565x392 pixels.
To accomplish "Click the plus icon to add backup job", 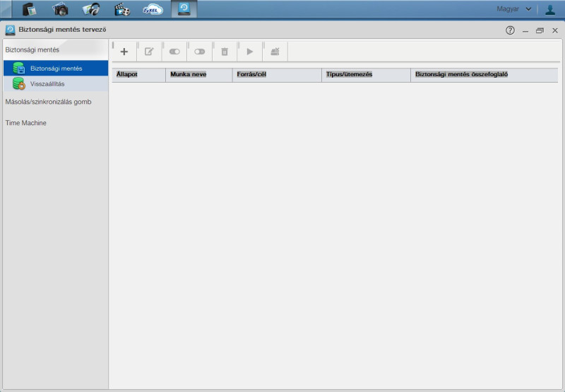I will (x=124, y=52).
